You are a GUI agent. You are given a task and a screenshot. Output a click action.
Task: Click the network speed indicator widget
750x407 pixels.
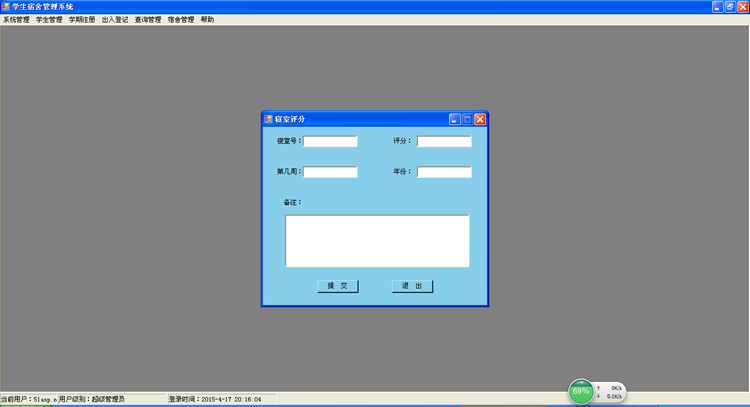coord(610,392)
